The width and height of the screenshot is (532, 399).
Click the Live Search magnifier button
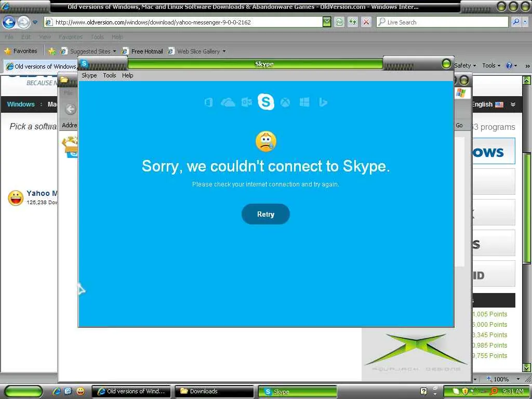coord(516,22)
